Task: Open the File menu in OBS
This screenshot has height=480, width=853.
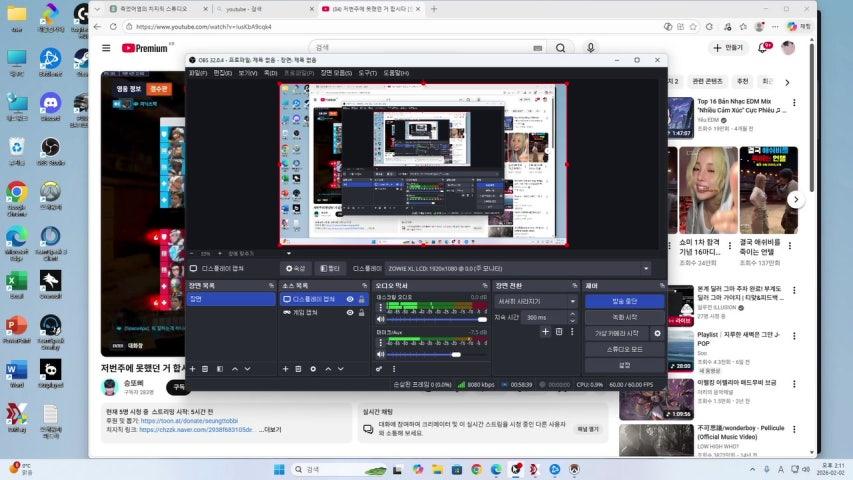Action: click(x=198, y=73)
